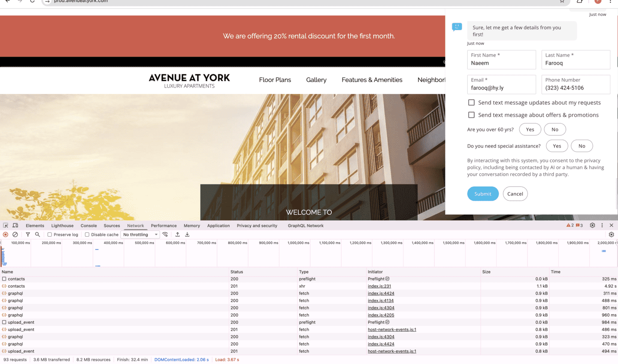
Task: Open DevTools three-dot customize menu
Action: [602, 226]
